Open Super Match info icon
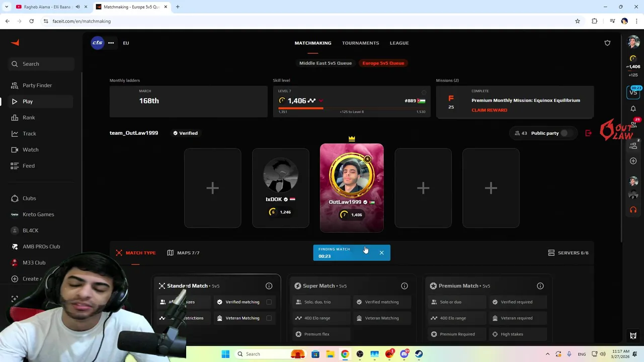The width and height of the screenshot is (644, 362). pos(405,286)
